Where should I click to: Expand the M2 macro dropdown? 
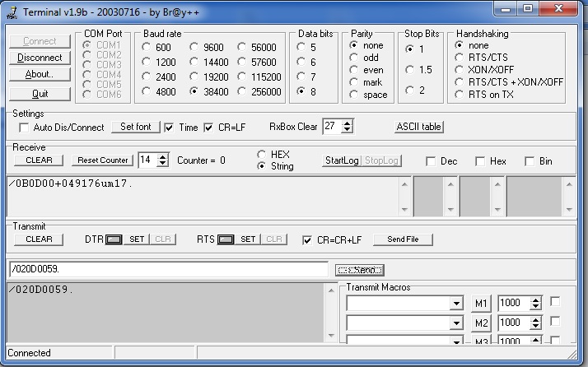point(456,323)
